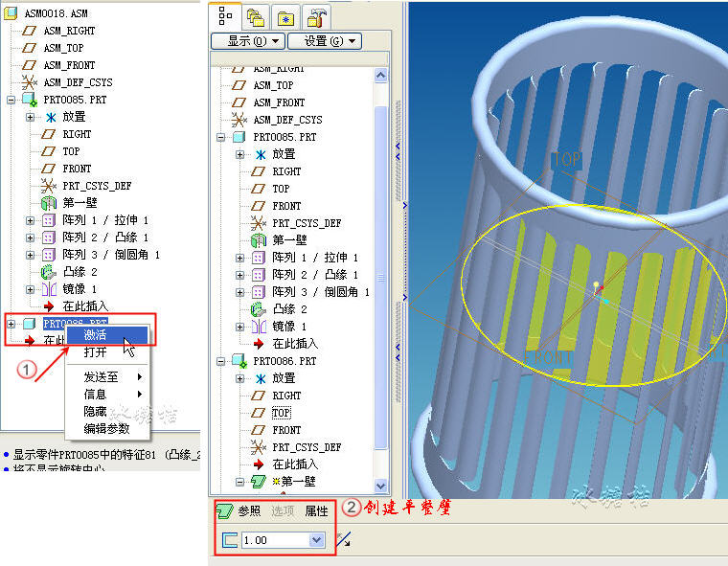Select ASM_RIGHT plane icon in left tree
Screen dimensions: 728x566
tap(30, 31)
